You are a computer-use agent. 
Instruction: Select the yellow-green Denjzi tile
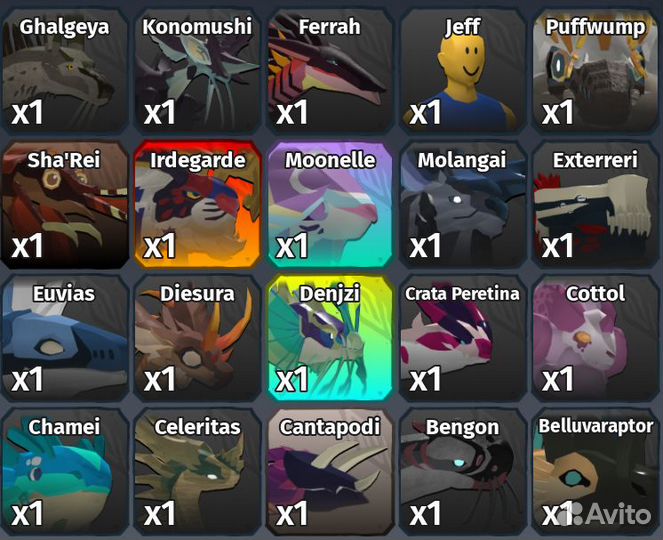click(330, 338)
